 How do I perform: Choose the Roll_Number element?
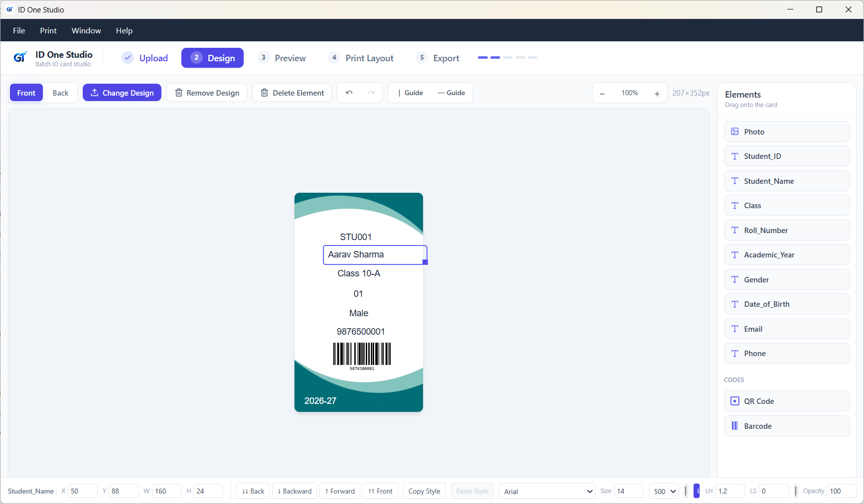click(x=787, y=230)
